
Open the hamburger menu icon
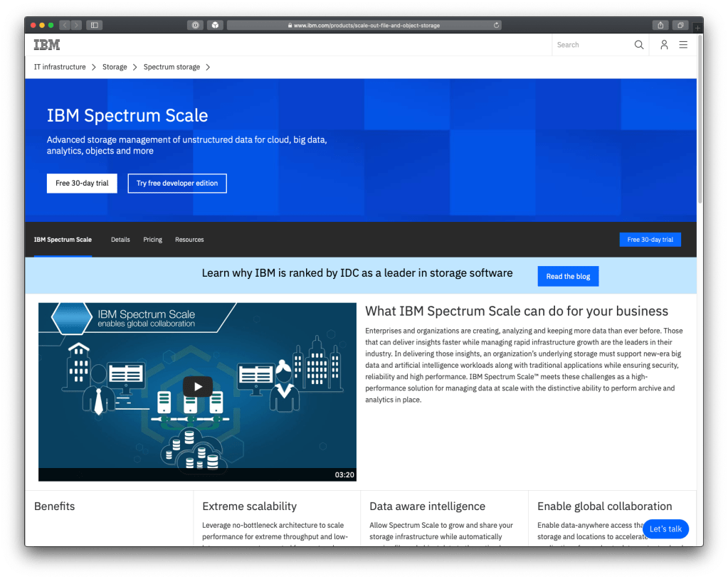[683, 45]
